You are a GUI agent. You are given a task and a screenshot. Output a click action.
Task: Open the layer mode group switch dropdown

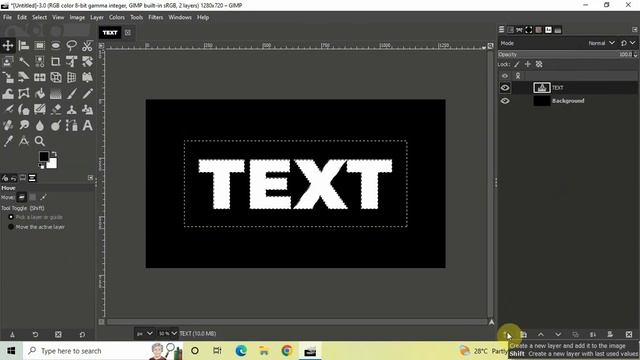(x=628, y=43)
